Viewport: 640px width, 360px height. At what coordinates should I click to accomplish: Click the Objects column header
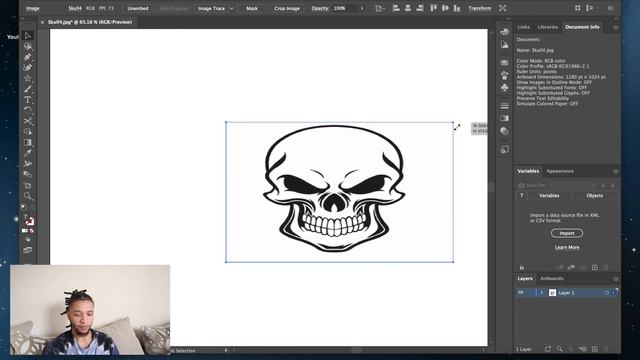[x=594, y=196]
